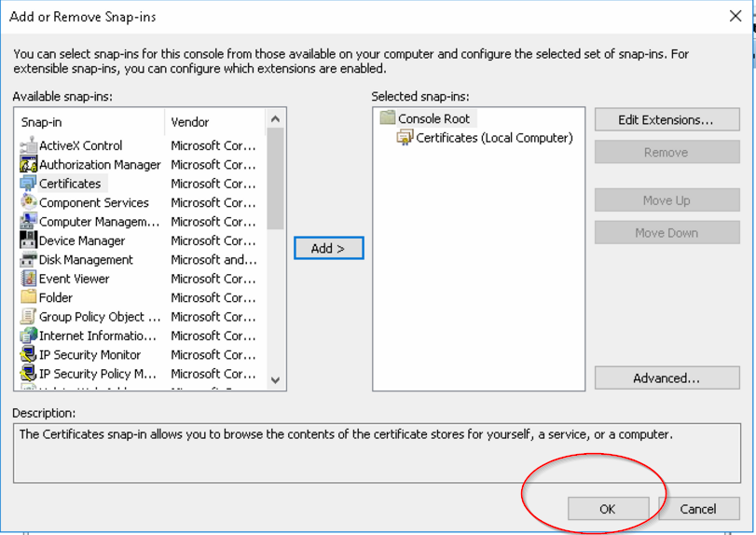Click the Certificates snap-in description text

(346, 434)
